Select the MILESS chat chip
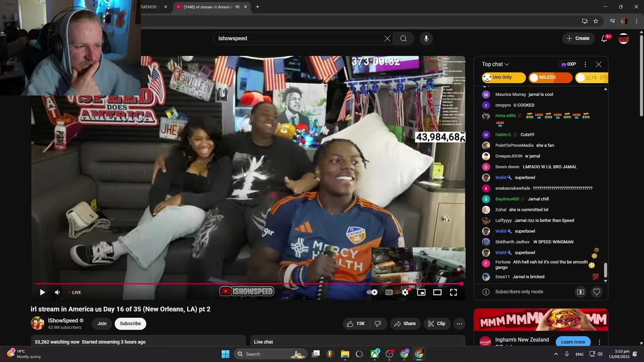The width and height of the screenshot is (644, 362). pyautogui.click(x=550, y=77)
